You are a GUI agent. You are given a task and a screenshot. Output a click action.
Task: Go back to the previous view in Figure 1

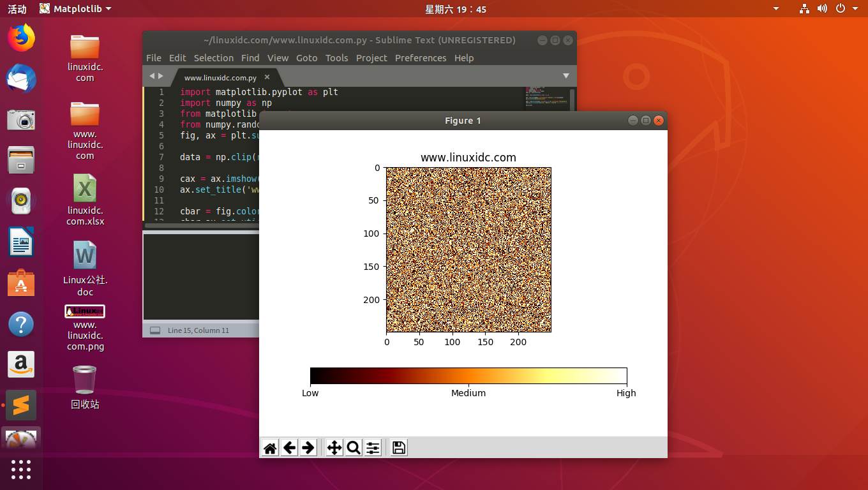pyautogui.click(x=290, y=448)
